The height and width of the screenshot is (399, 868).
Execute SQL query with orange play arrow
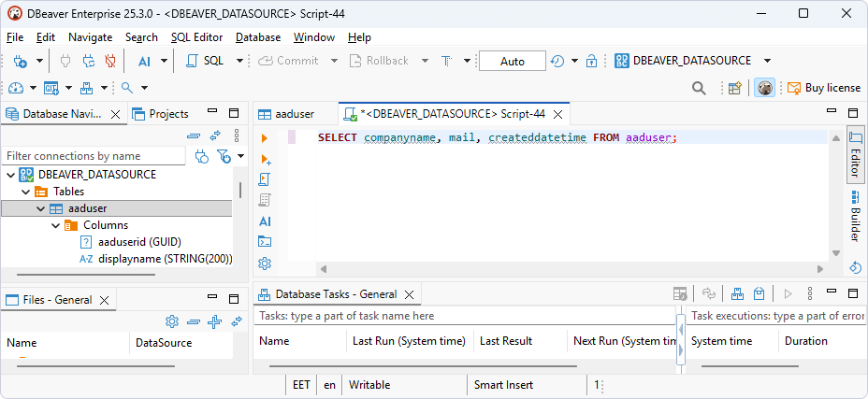(x=265, y=137)
